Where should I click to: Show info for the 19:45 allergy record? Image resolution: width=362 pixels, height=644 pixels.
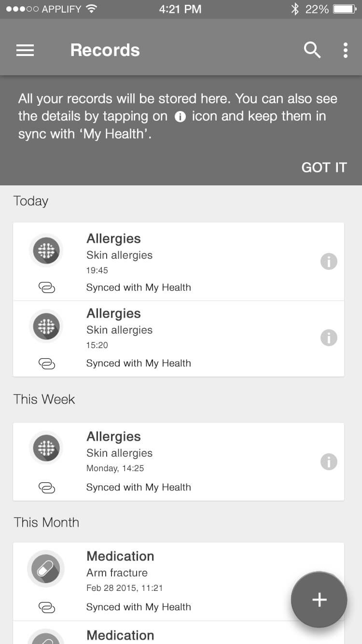[329, 262]
